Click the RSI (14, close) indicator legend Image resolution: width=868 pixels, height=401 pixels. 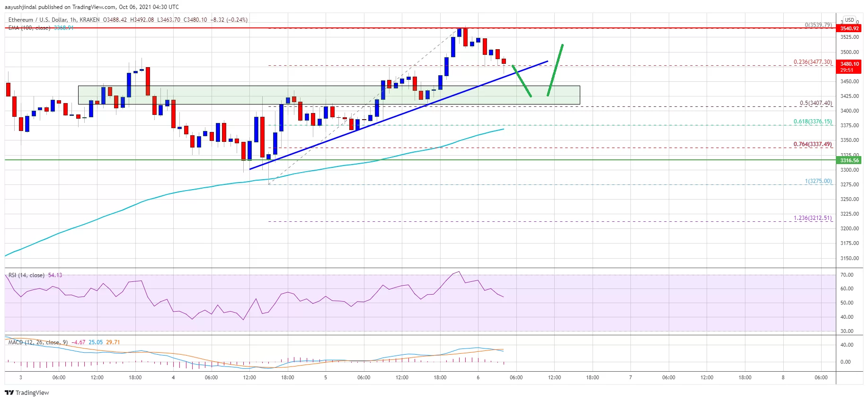27,275
